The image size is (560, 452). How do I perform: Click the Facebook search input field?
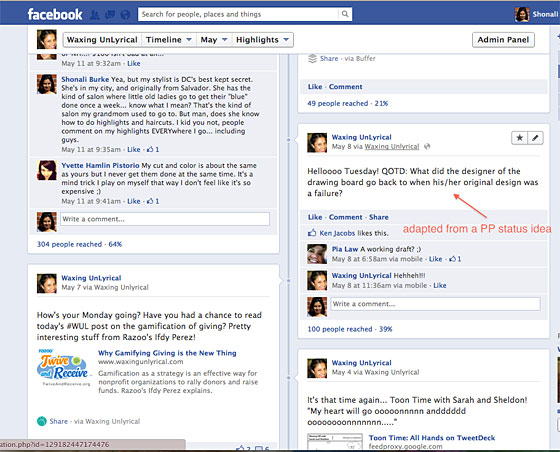tap(238, 14)
